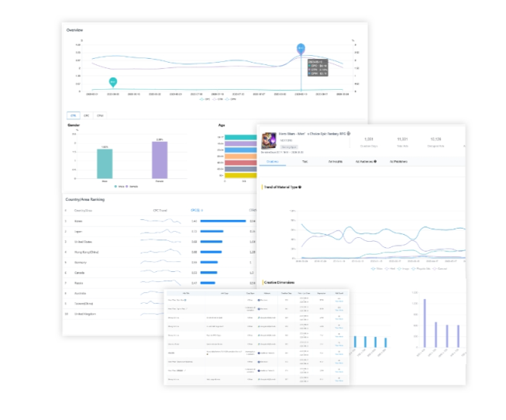Click the Female bar in the Gender chart
This screenshot has height=420, width=506.
pos(159,161)
